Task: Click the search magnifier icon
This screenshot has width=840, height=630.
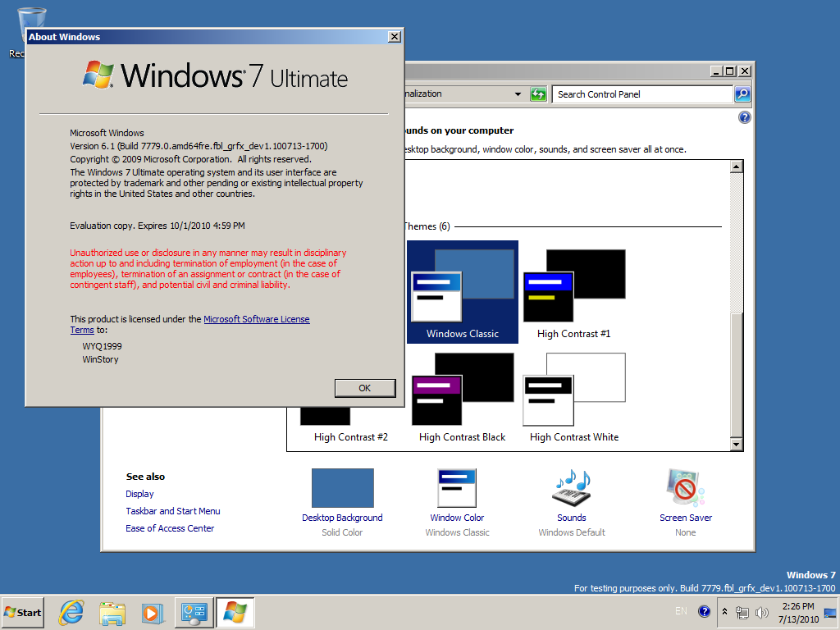Action: click(742, 94)
